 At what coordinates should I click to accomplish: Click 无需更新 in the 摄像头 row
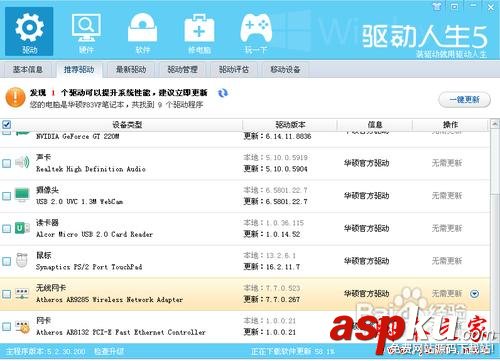point(447,196)
